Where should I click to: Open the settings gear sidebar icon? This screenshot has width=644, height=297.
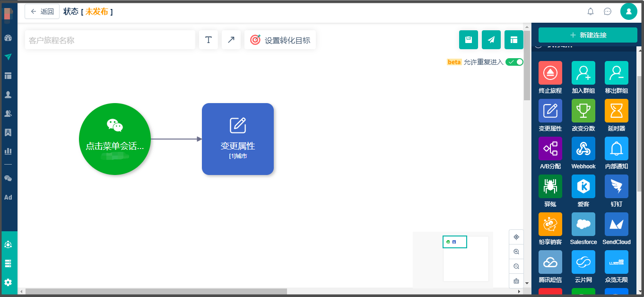click(8, 282)
